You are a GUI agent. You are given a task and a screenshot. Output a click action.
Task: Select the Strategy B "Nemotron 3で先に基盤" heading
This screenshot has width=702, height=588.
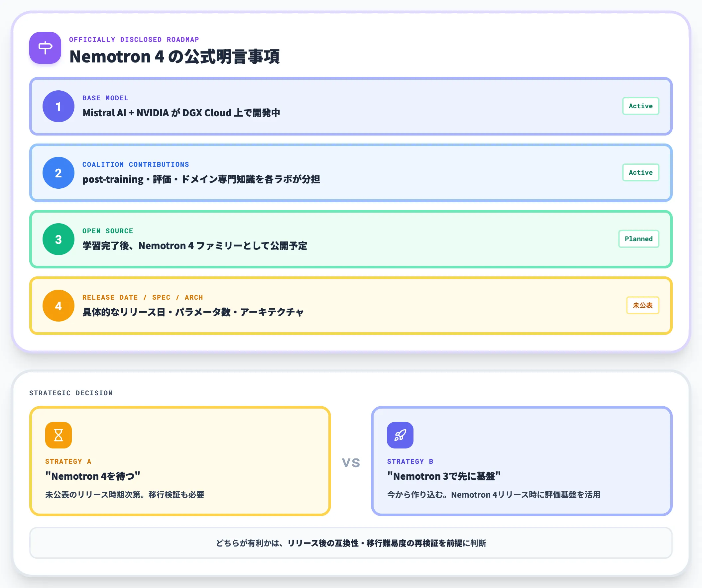tap(444, 476)
